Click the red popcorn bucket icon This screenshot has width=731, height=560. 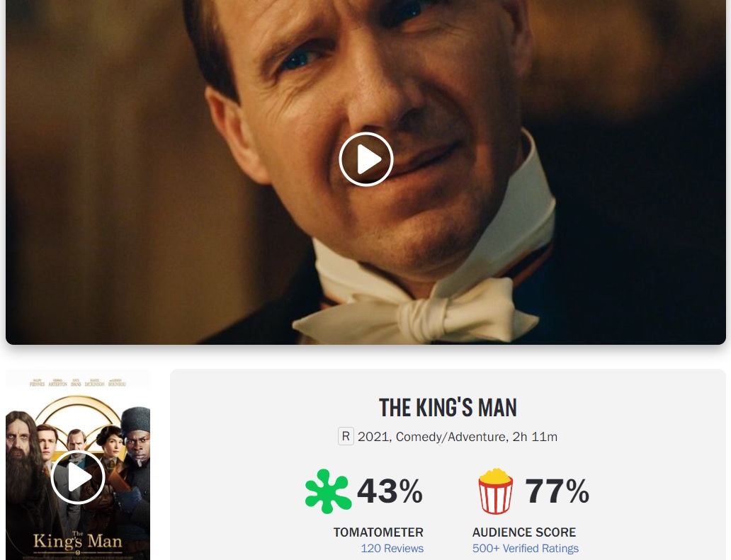[x=496, y=491]
